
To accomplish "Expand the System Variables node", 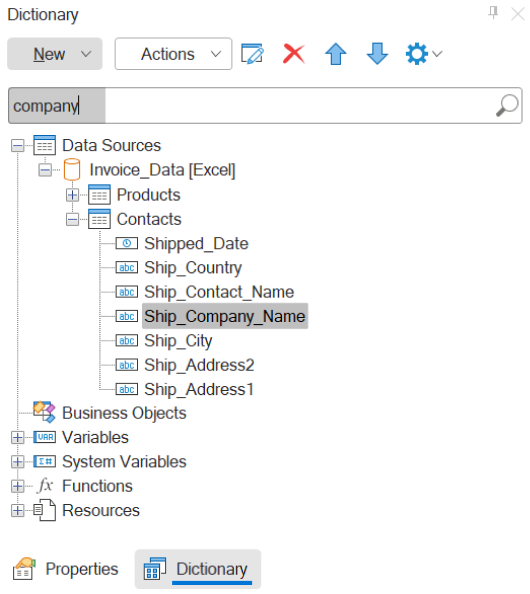I will 17,462.
